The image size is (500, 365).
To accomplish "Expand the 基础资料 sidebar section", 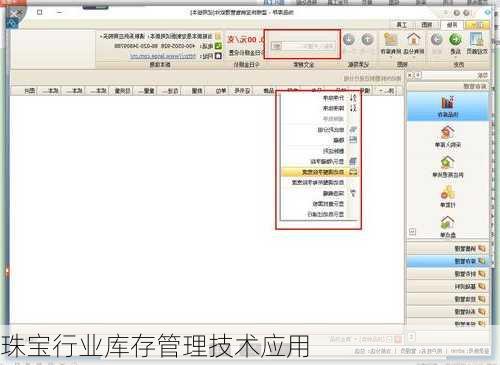I will pos(448,286).
